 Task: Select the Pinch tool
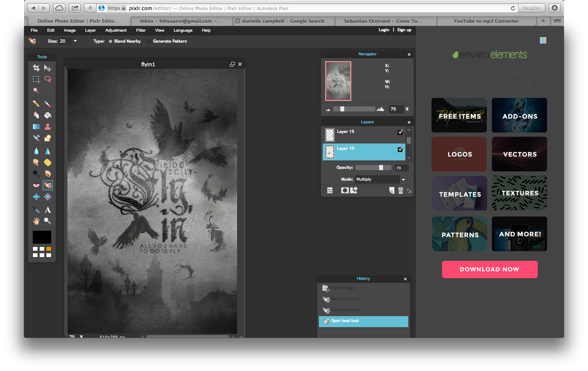(48, 197)
